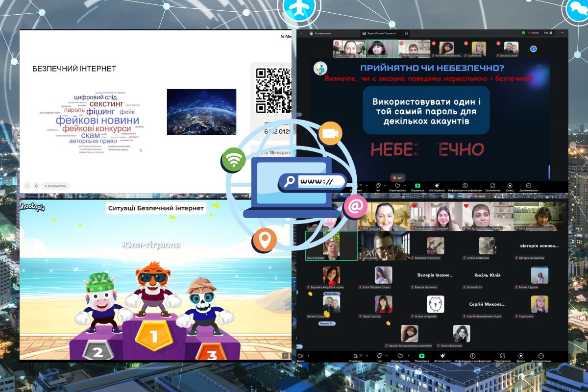Expand the arrow next to Видео
The image size is (588, 392).
tap(308, 356)
